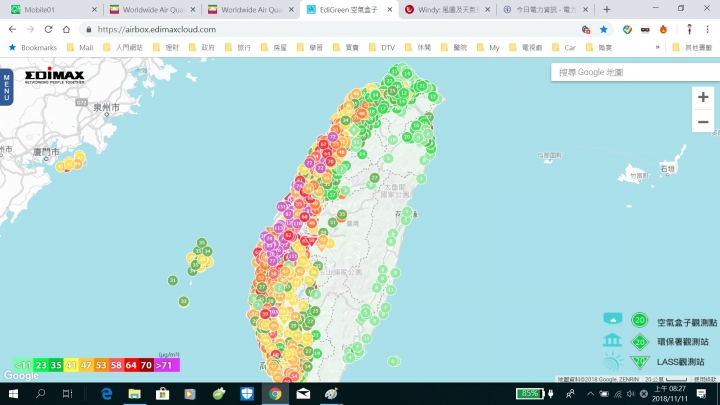The image size is (720, 405).
Task: Open Windows Defender shield on taskbar
Action: point(247,394)
